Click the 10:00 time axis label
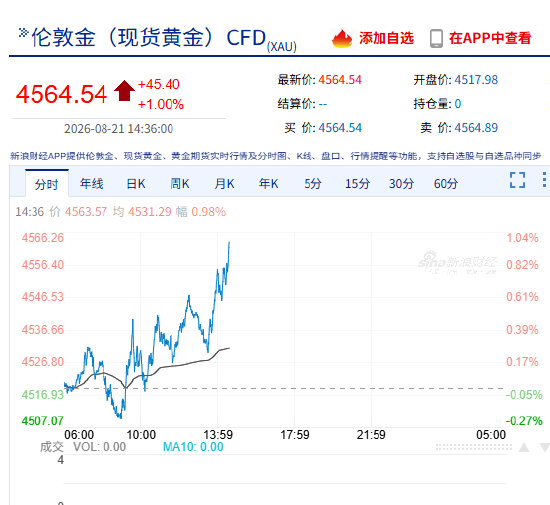Screen dimensions: 550x505 tap(141, 435)
